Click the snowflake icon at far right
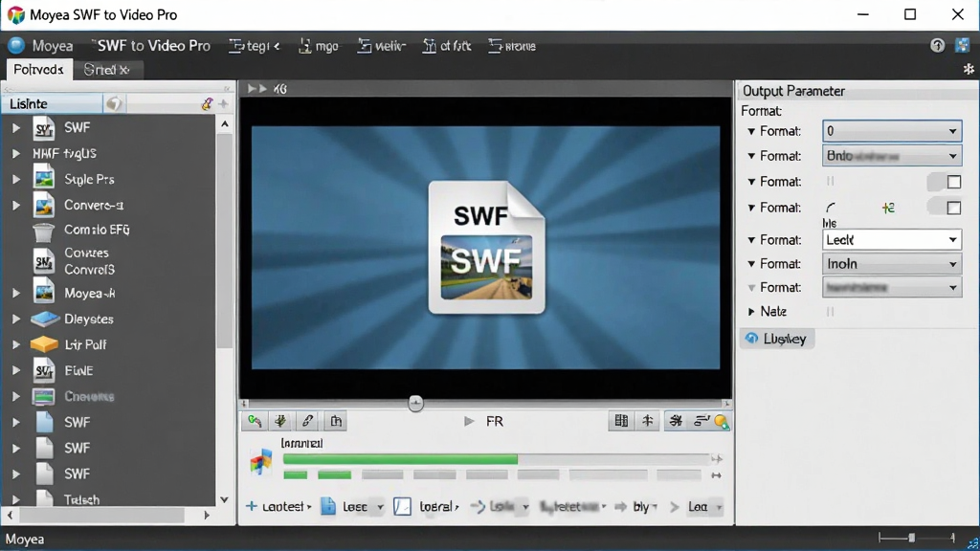The height and width of the screenshot is (551, 980). pos(969,69)
